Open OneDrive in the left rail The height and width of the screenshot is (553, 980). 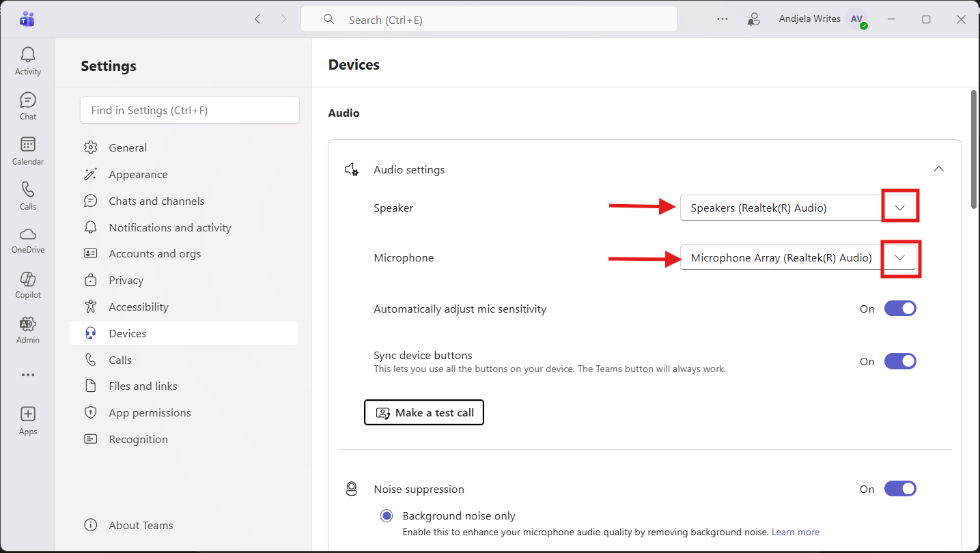click(x=28, y=240)
